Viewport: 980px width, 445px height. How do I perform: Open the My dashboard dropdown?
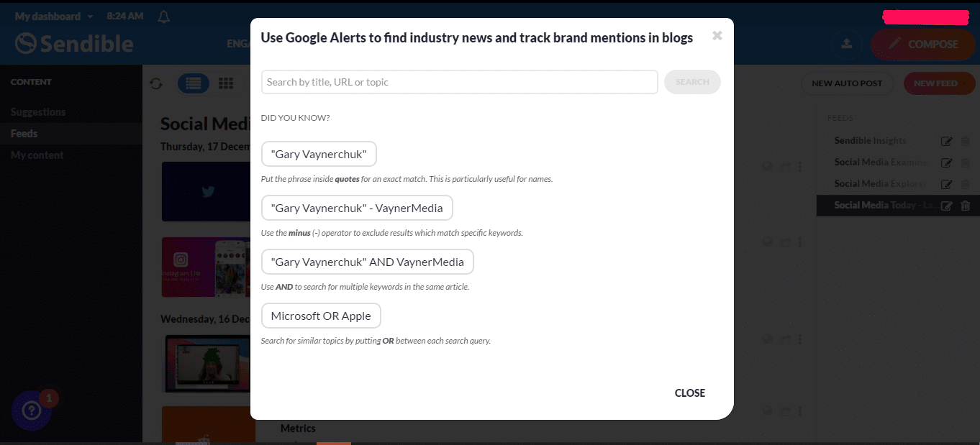point(54,16)
